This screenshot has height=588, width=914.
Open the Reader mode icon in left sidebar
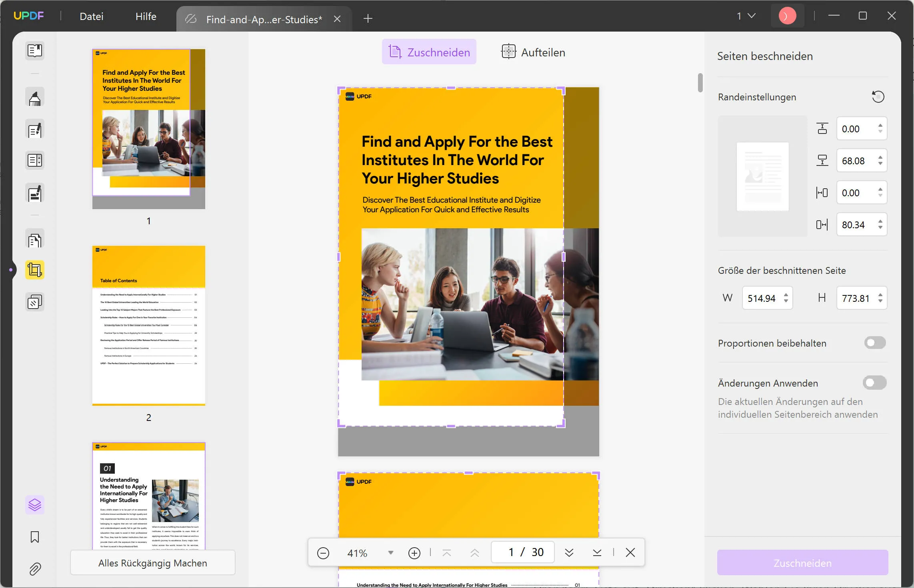(35, 51)
